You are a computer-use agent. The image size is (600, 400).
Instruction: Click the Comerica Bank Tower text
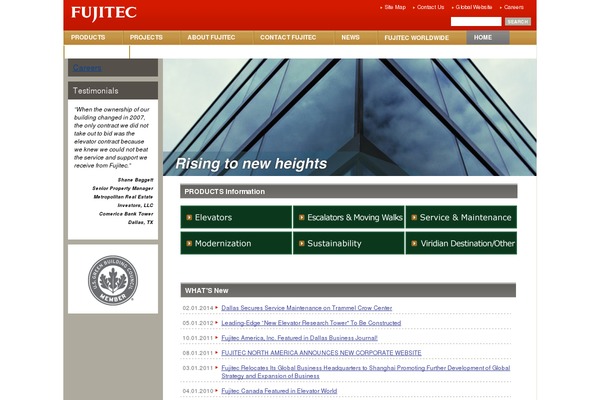[126, 214]
